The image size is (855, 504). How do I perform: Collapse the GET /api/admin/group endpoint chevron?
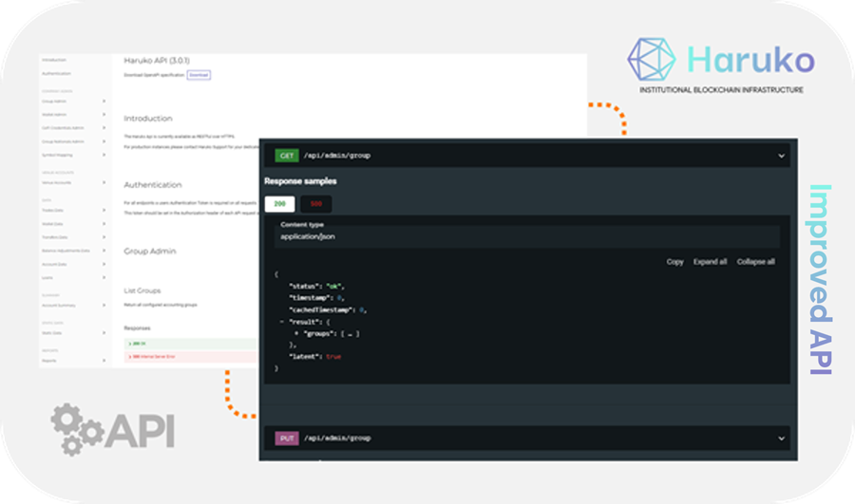point(782,156)
